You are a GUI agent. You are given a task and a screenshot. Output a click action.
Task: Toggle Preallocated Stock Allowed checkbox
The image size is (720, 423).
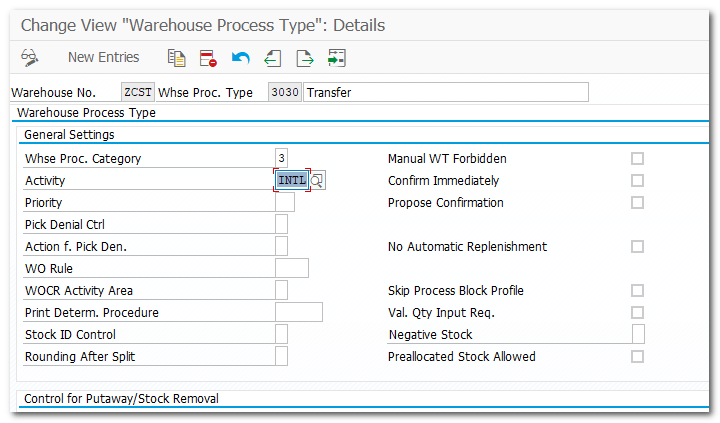pos(637,357)
